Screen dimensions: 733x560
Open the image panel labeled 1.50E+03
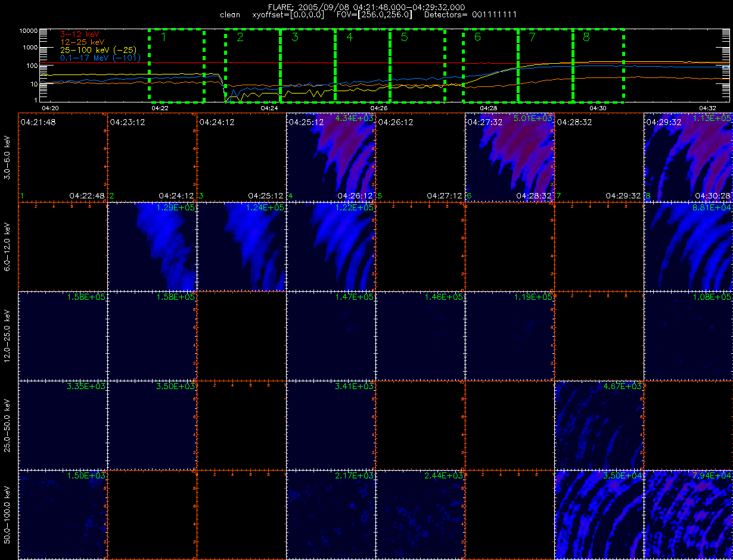coord(63,514)
